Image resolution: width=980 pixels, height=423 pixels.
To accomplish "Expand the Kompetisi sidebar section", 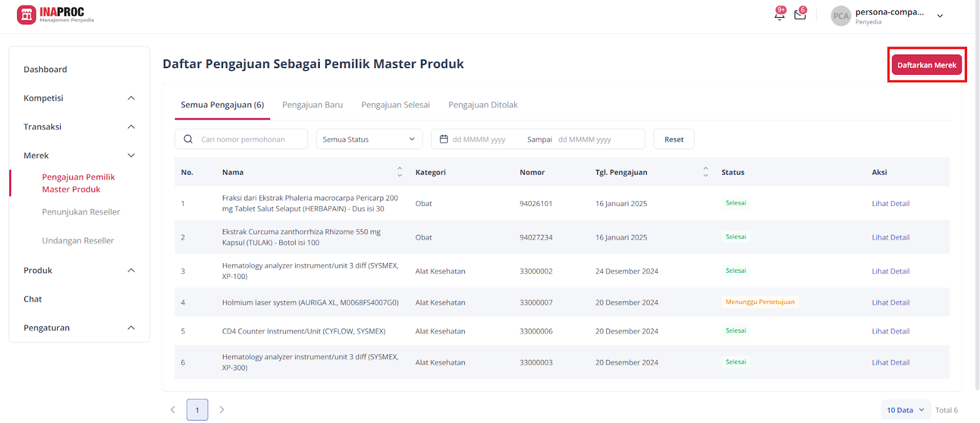I will pos(131,98).
